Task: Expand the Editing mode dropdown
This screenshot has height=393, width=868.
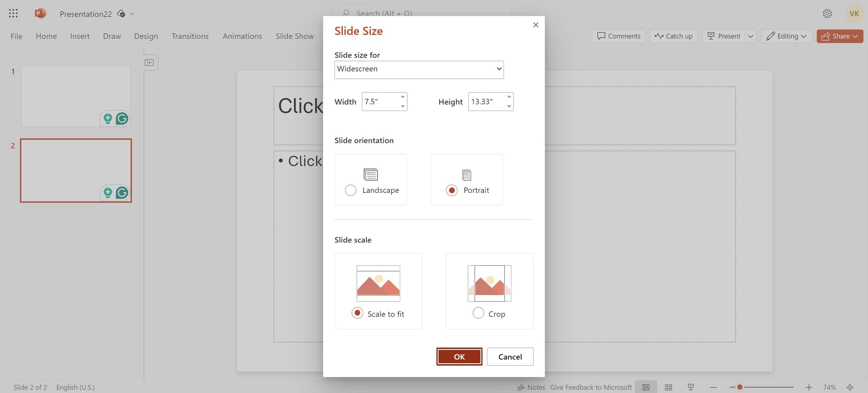Action: 787,36
